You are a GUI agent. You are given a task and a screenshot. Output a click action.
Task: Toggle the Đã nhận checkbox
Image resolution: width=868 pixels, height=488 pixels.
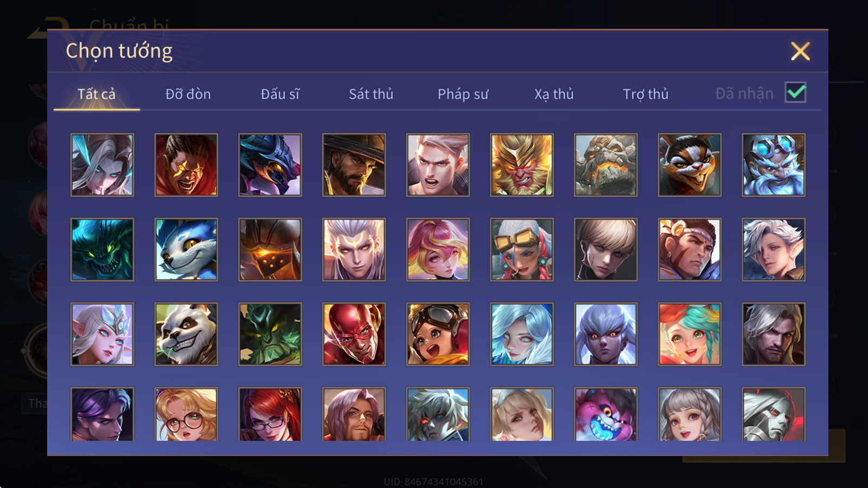[x=796, y=93]
